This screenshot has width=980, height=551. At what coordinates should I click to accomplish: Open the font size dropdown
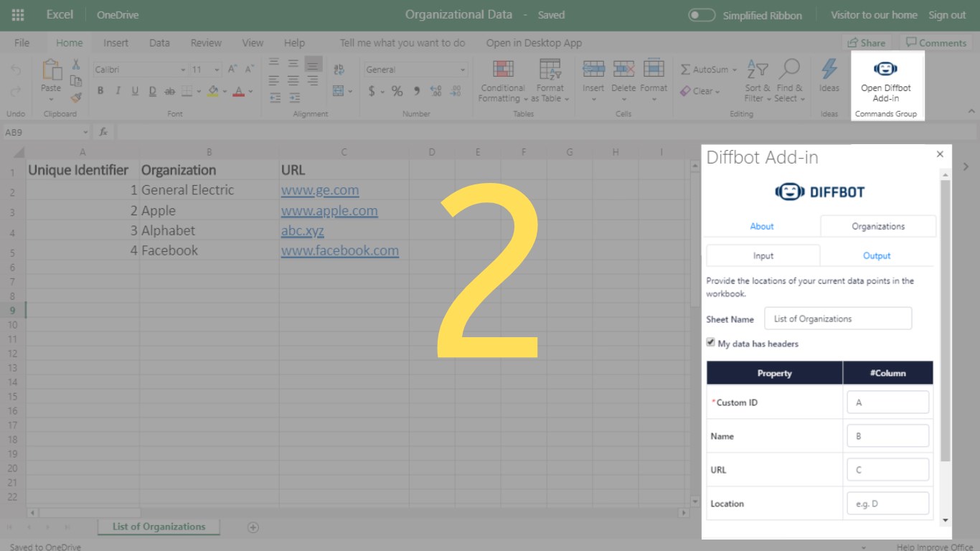[217, 70]
